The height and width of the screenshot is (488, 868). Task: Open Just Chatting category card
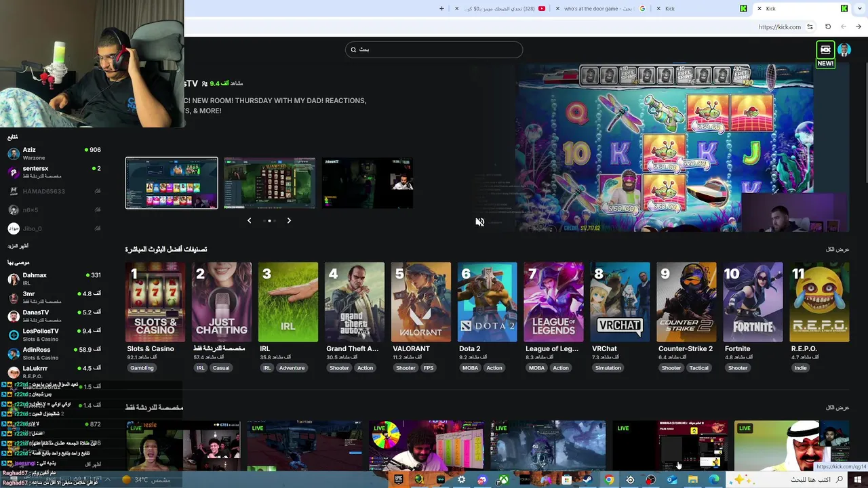pyautogui.click(x=222, y=302)
